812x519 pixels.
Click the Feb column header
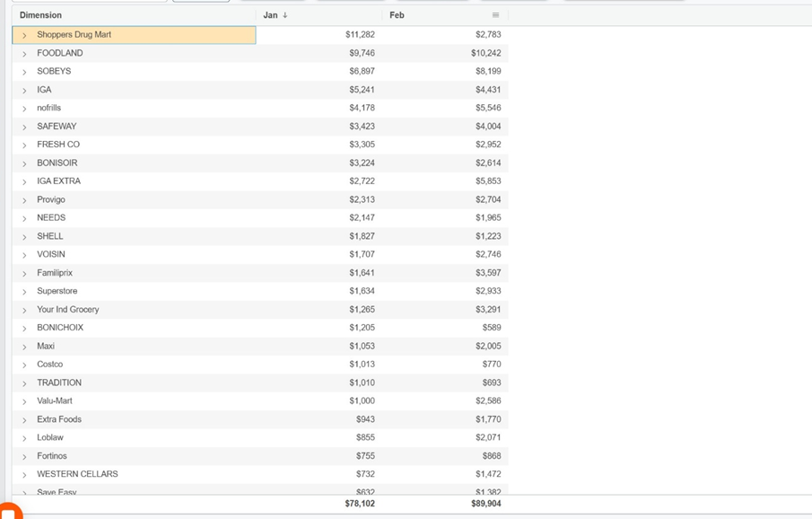pyautogui.click(x=397, y=15)
